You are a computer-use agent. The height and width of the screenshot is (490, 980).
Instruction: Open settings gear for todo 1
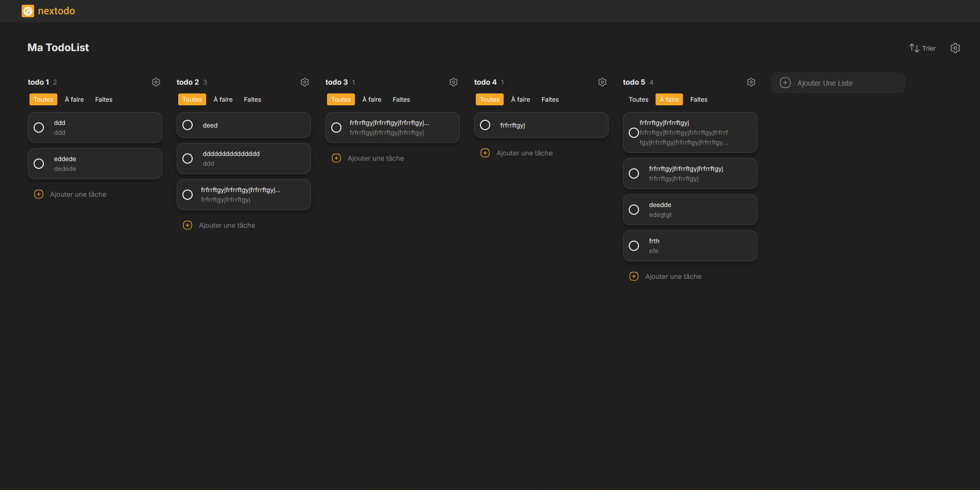coord(156,82)
